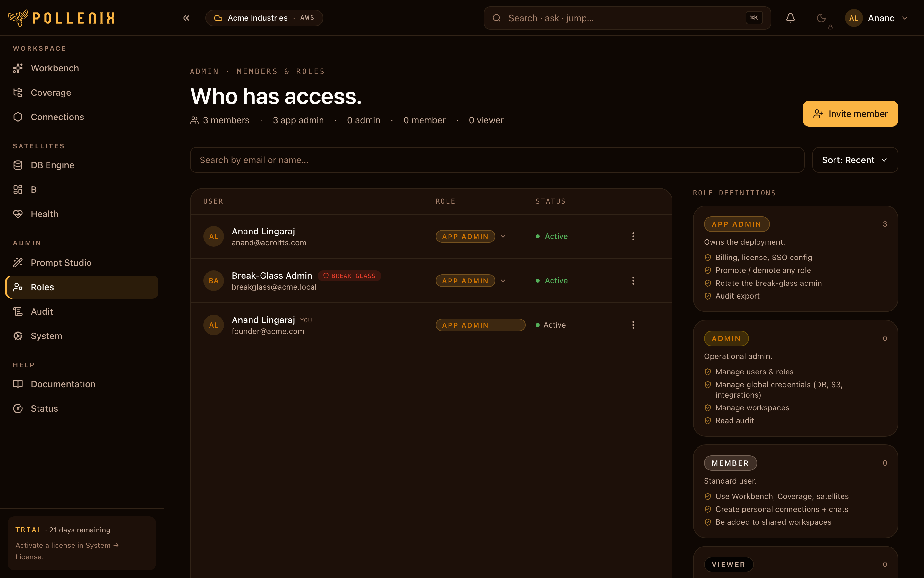Image resolution: width=924 pixels, height=578 pixels.
Task: Click the email anand@adroitts.com
Action: (x=269, y=243)
